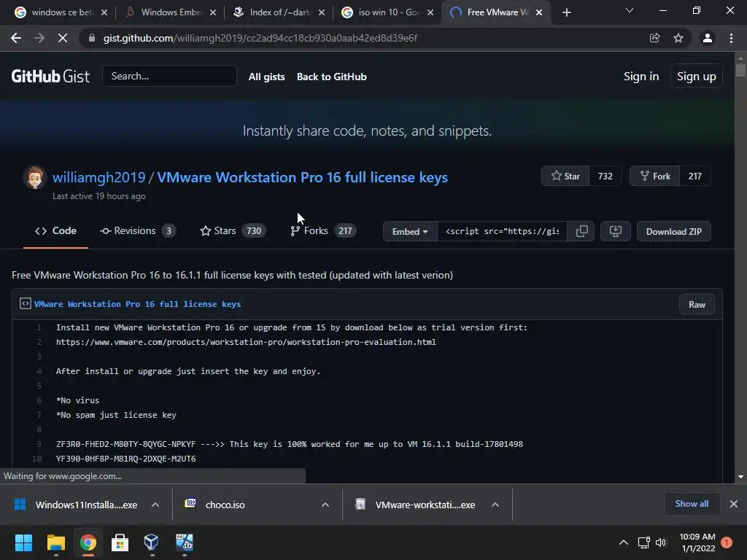Click the Fork button
Image resolution: width=747 pixels, height=560 pixels.
point(655,176)
